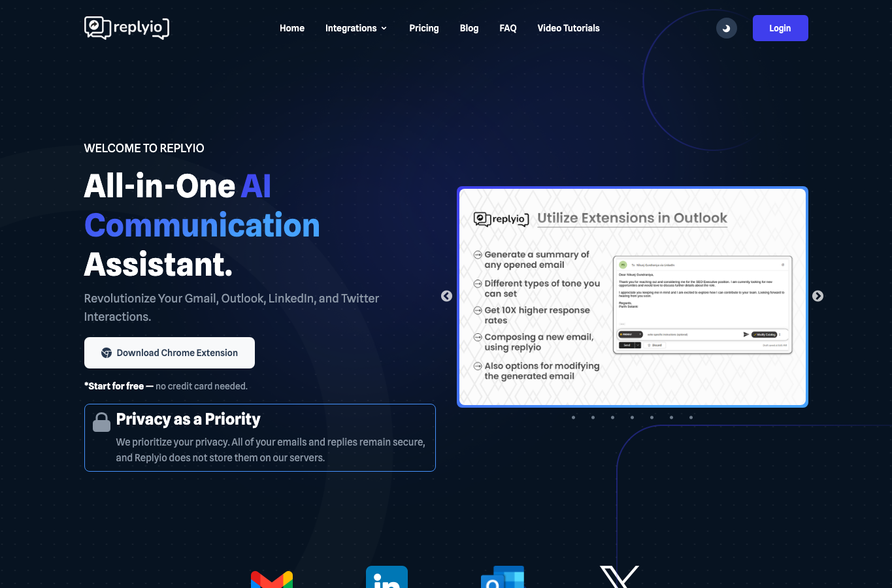892x588 pixels.
Task: Select the seventh carousel dot
Action: click(x=691, y=417)
